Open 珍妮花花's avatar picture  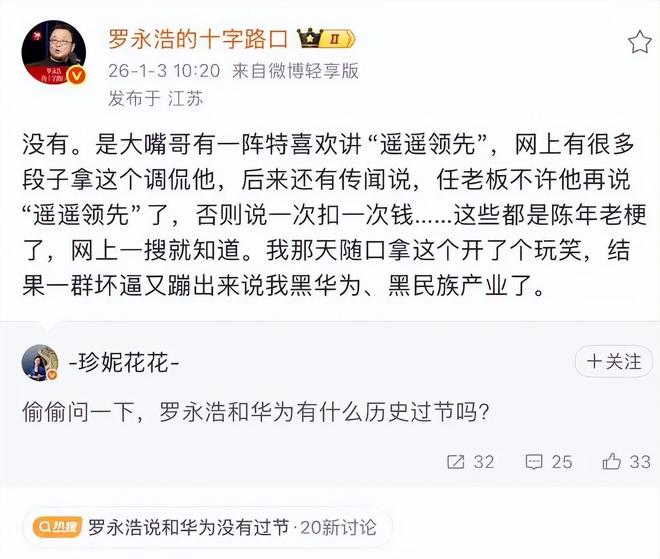tap(40, 362)
